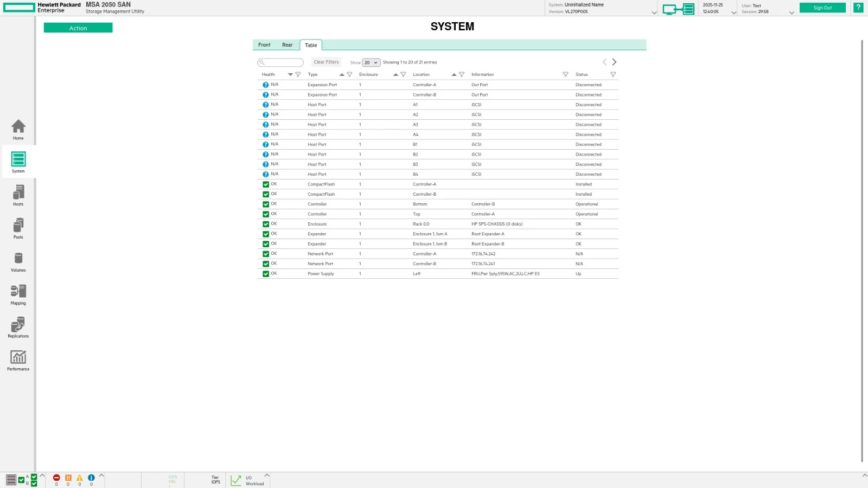
Task: Select the Table tab
Action: pyautogui.click(x=311, y=45)
